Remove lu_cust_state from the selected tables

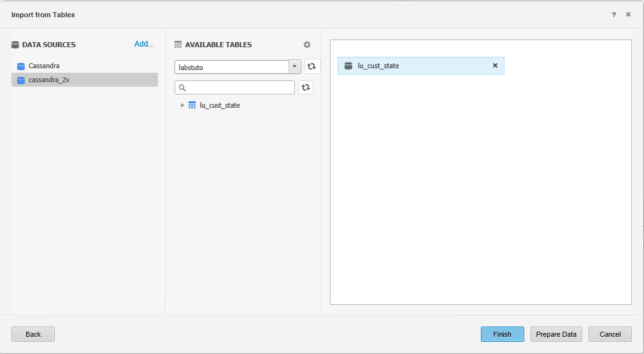click(495, 66)
